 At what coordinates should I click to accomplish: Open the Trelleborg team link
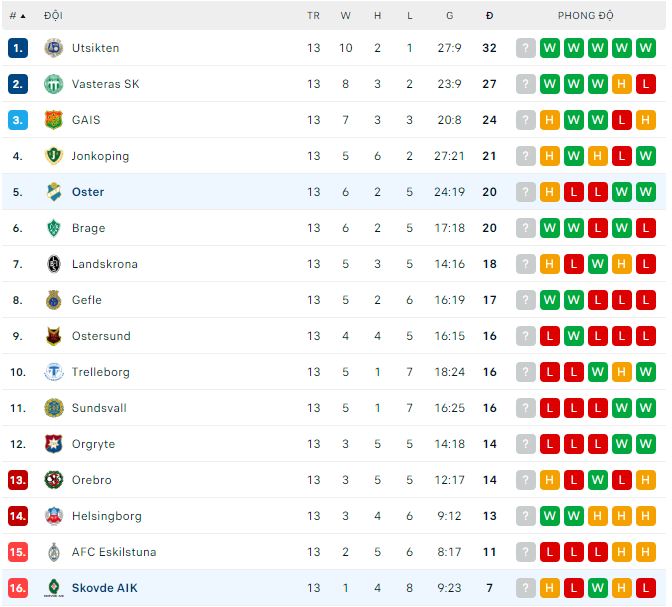[100, 372]
